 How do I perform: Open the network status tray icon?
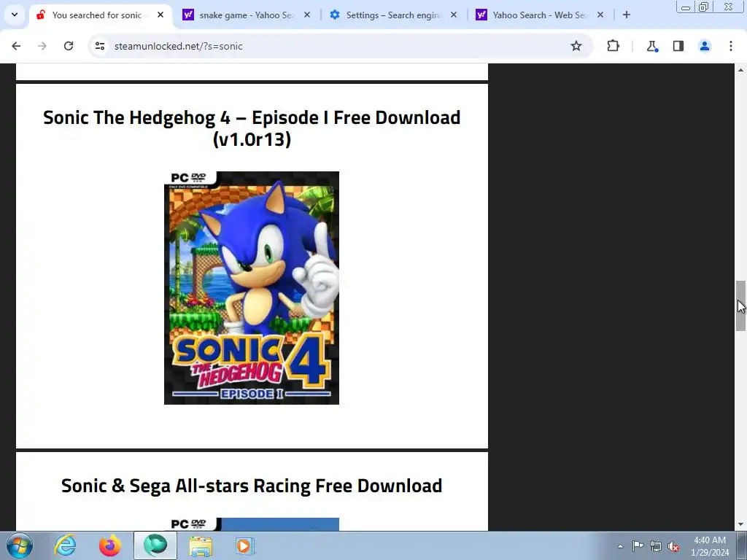[x=656, y=546]
